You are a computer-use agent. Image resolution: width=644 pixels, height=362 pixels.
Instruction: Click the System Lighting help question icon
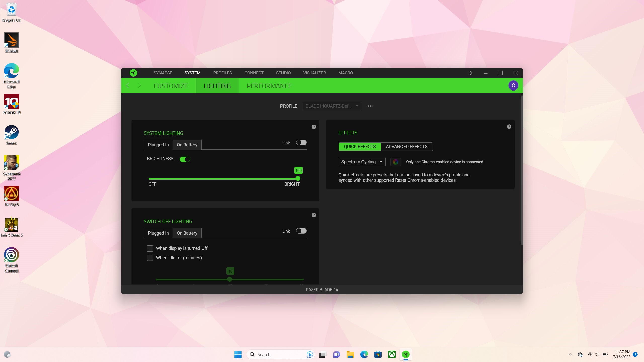coord(314,127)
